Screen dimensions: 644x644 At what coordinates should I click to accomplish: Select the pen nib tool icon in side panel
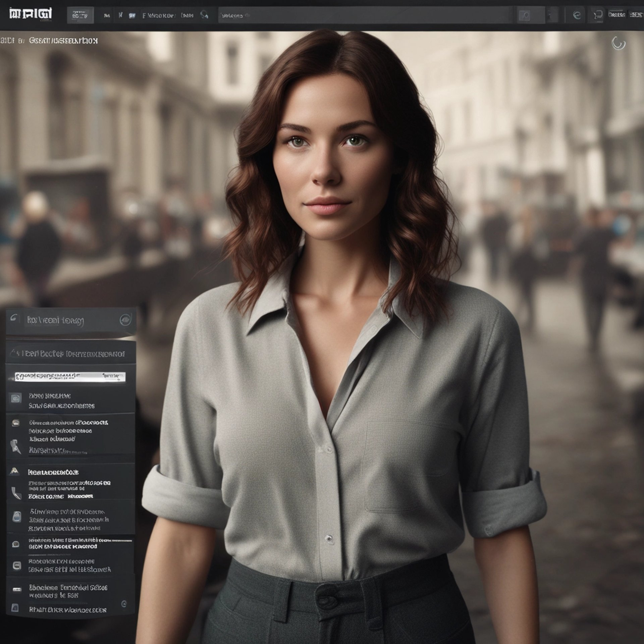[15, 447]
